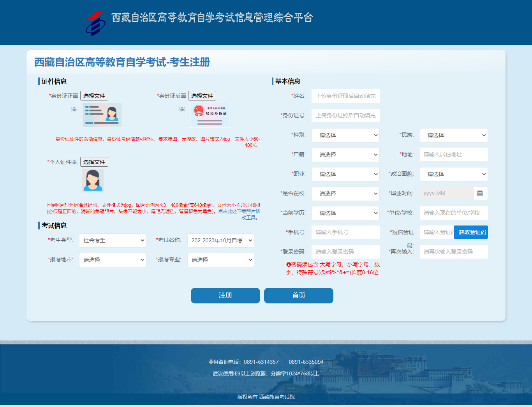
Task: Choose file for personal ID photo
Action: pyautogui.click(x=94, y=162)
